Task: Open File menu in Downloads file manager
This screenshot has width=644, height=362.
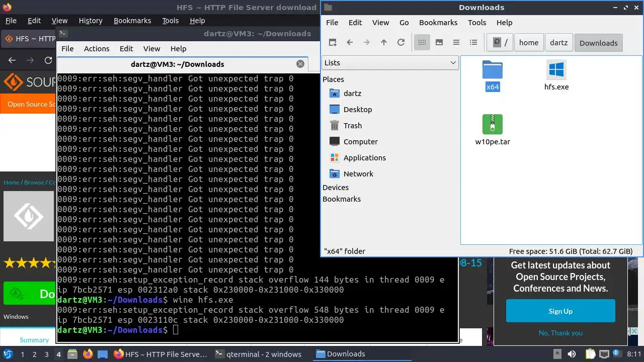Action: tap(332, 23)
